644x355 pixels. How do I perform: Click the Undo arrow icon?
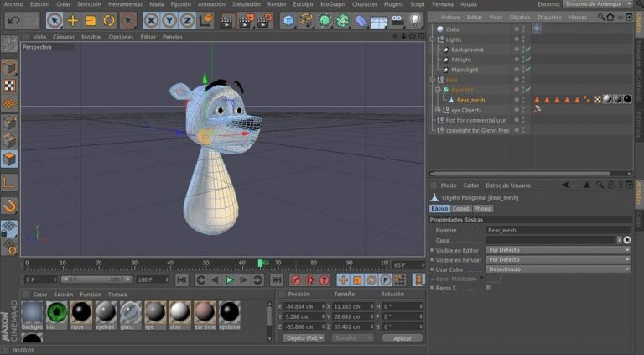coord(13,20)
